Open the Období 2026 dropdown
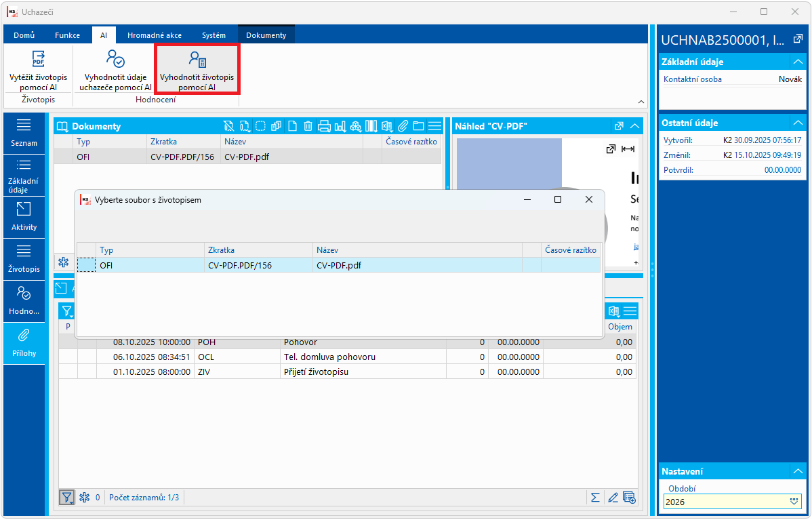812x520 pixels. tap(794, 502)
